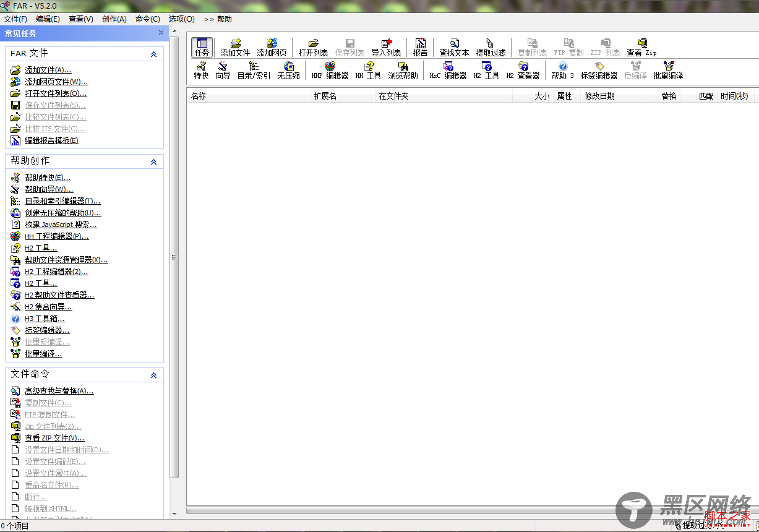This screenshot has height=532, width=759.
Task: Click 创建无压缩的帮助(U)... link
Action: [63, 213]
